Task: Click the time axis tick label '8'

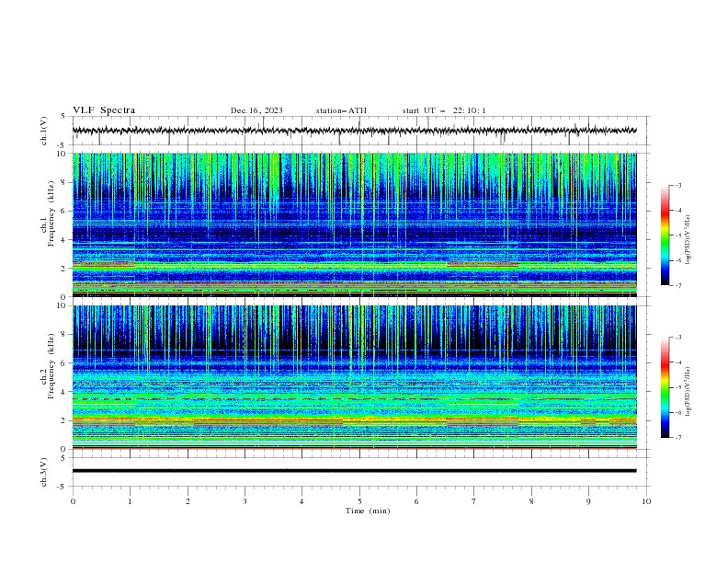Action: tap(531, 501)
